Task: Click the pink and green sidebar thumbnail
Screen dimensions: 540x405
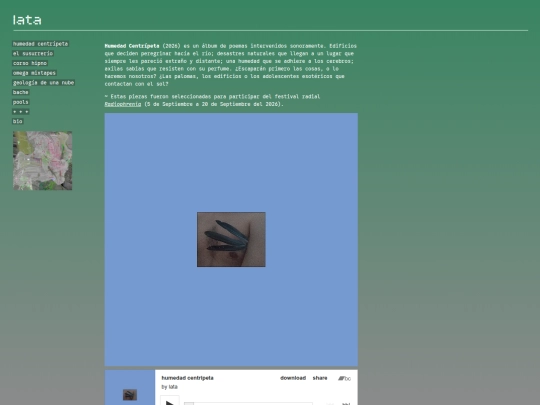Action: click(43, 160)
